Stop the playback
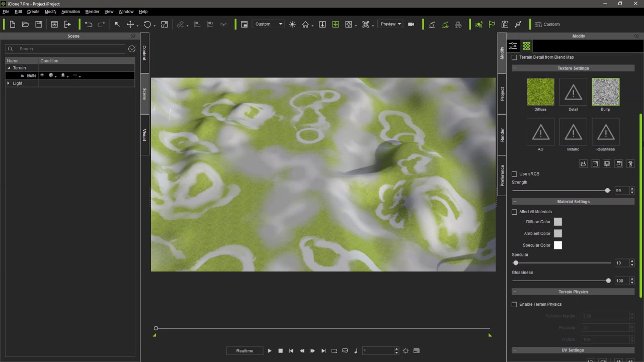This screenshot has height=362, width=644. coord(281,351)
